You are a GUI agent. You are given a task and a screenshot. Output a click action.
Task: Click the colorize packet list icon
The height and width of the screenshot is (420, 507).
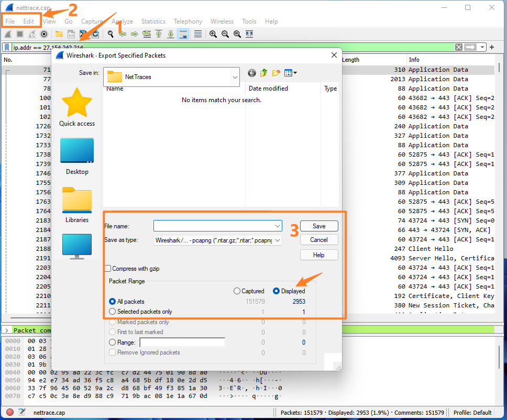(x=198, y=34)
